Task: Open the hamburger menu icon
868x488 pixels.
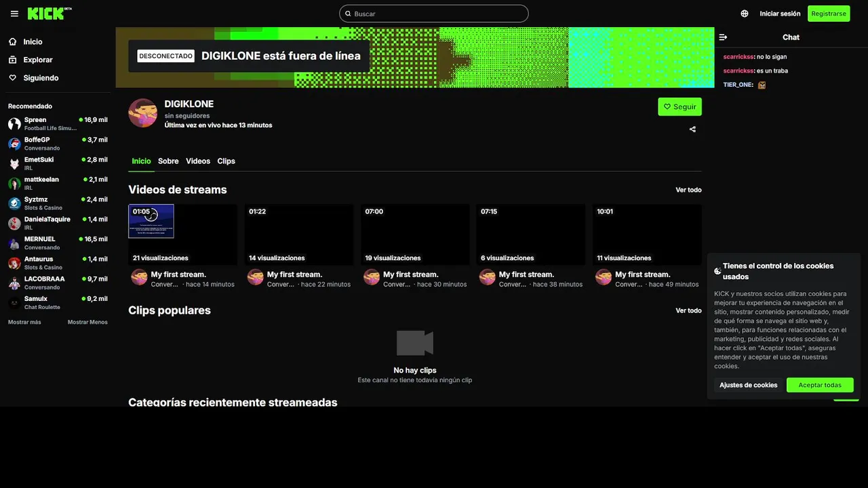Action: coord(14,14)
